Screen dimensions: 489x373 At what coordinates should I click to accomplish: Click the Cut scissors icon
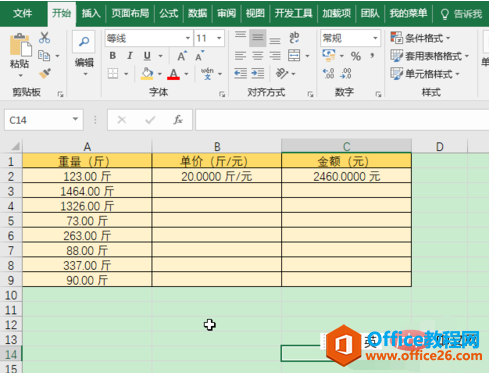(44, 38)
